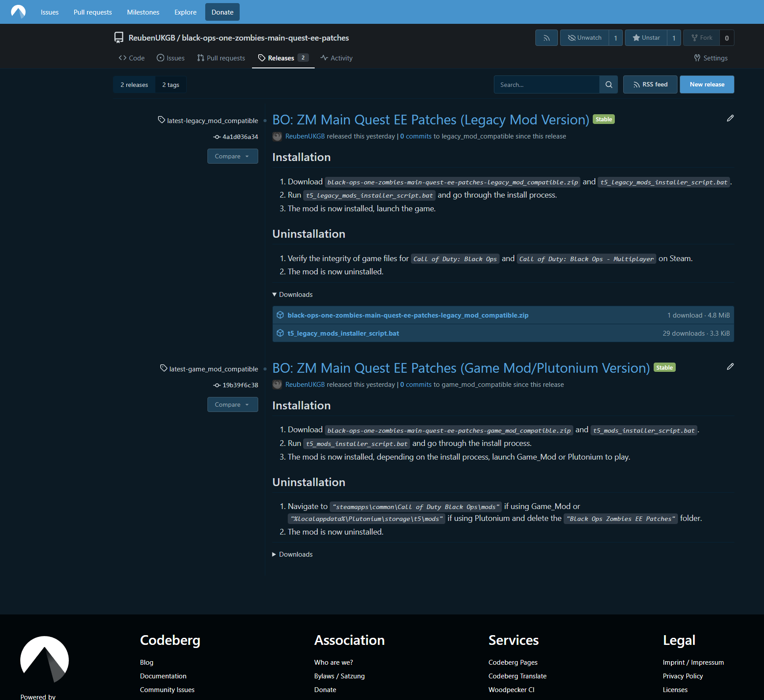
Task: Collapse the Downloads section of Legacy Mod release
Action: point(293,295)
